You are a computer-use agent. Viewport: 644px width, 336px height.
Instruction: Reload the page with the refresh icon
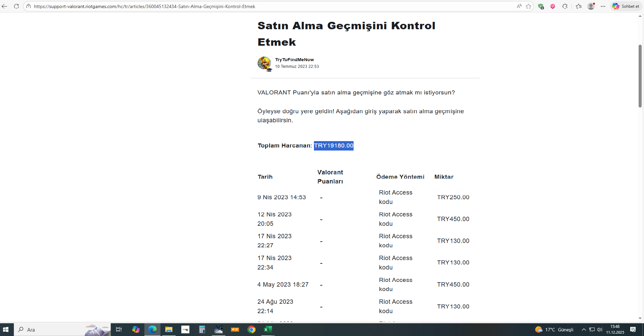click(16, 6)
